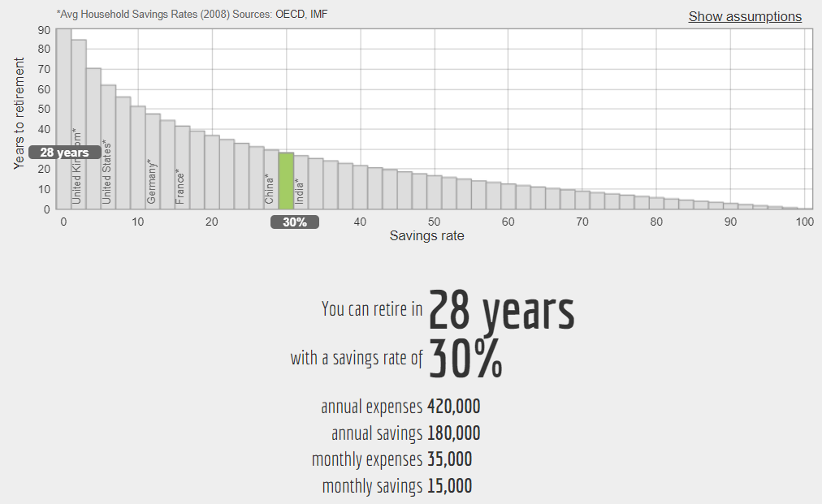This screenshot has height=504, width=822.
Task: Choose the France savings rate bar
Action: point(182,174)
